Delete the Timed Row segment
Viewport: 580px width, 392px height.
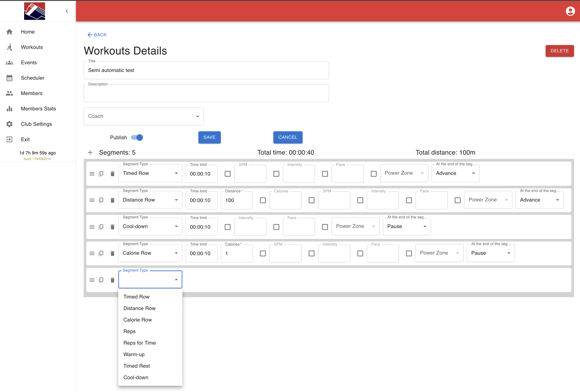113,174
